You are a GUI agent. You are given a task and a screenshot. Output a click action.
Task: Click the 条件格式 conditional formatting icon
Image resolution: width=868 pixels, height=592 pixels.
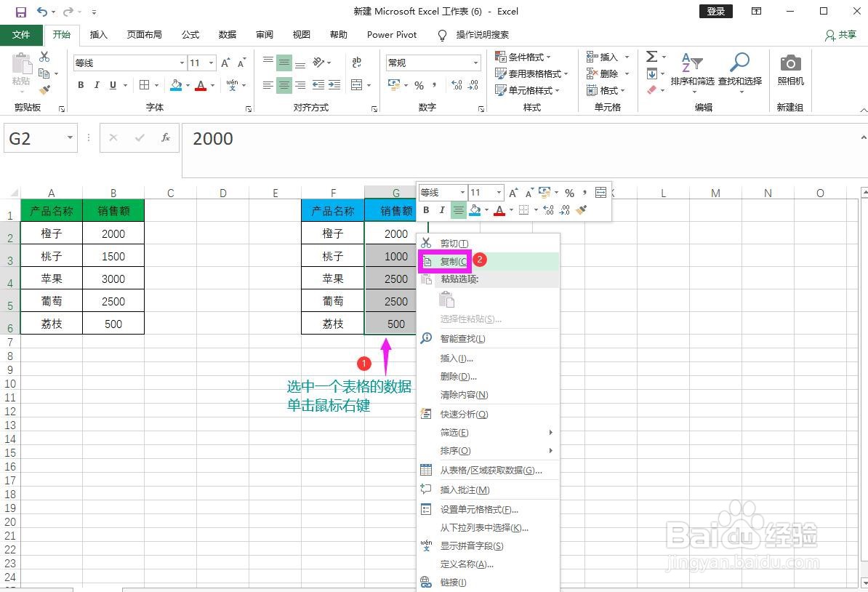[x=501, y=56]
